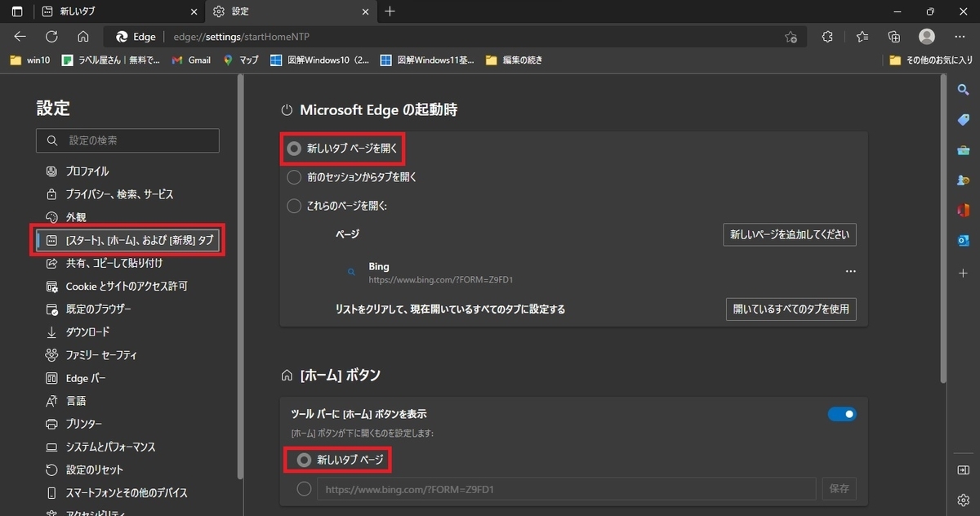Open the 編集の続き favorites folder

[514, 60]
